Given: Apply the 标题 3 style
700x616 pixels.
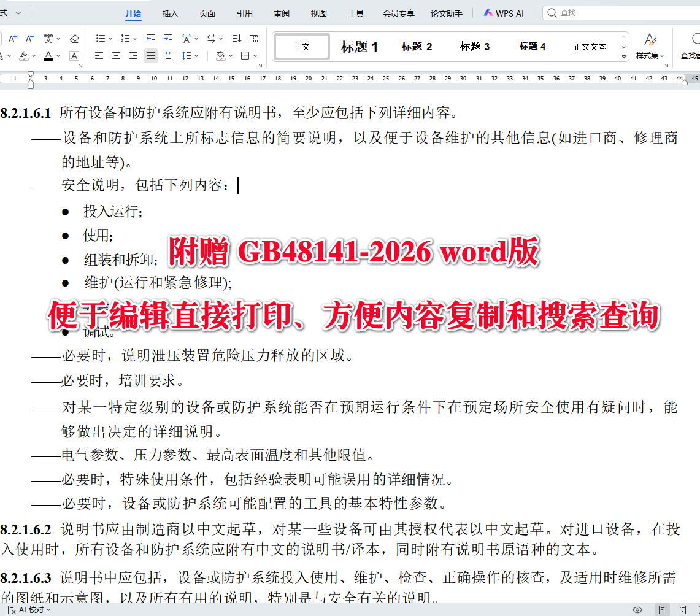Looking at the screenshot, I should (x=475, y=47).
